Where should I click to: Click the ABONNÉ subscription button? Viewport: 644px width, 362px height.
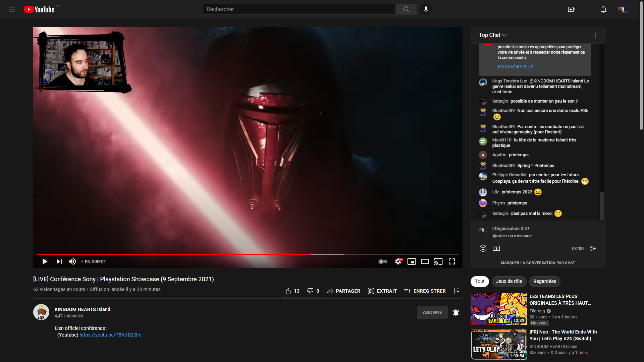point(432,312)
